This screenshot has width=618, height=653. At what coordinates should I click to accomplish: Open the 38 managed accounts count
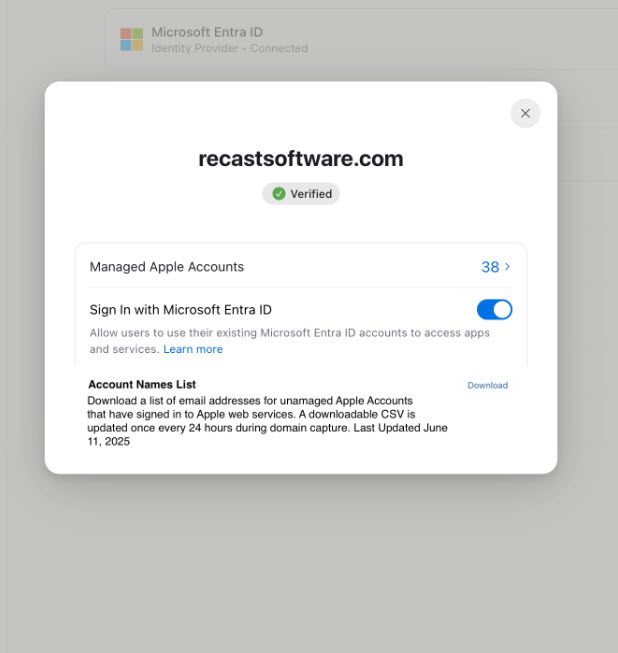490,267
